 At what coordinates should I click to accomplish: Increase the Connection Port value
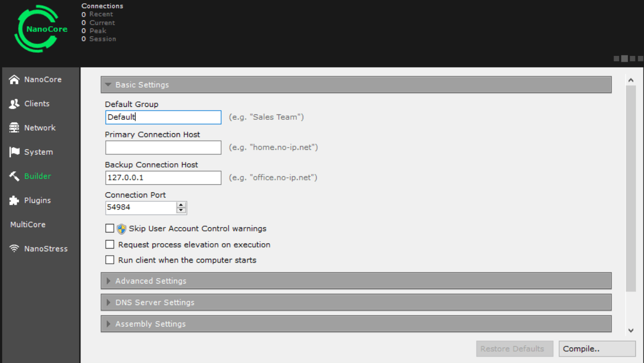181,205
